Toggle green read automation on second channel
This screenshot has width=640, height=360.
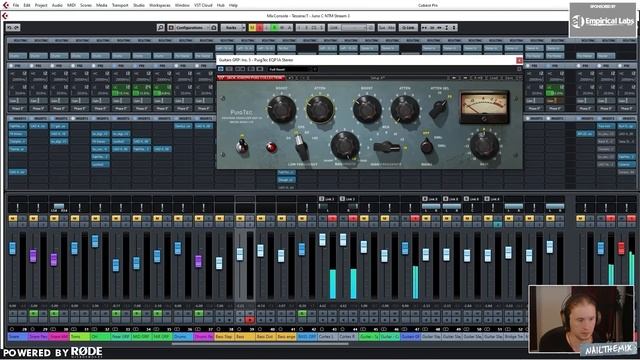click(x=33, y=313)
